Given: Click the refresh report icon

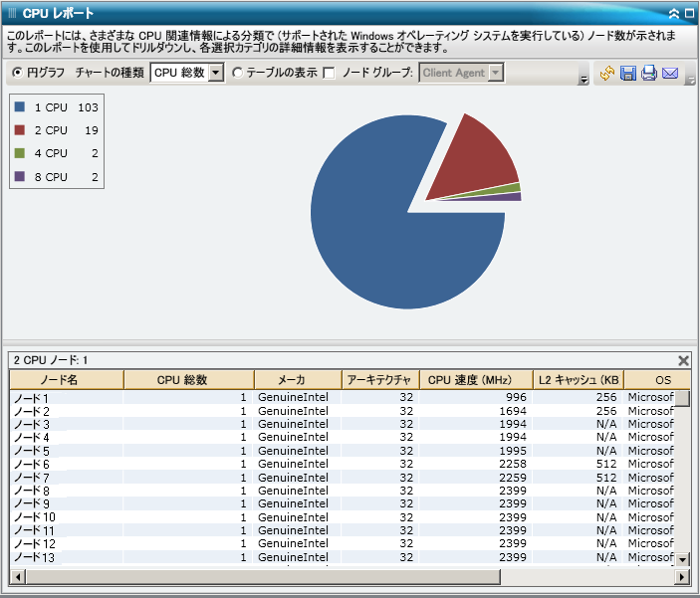Looking at the screenshot, I should tap(607, 74).
